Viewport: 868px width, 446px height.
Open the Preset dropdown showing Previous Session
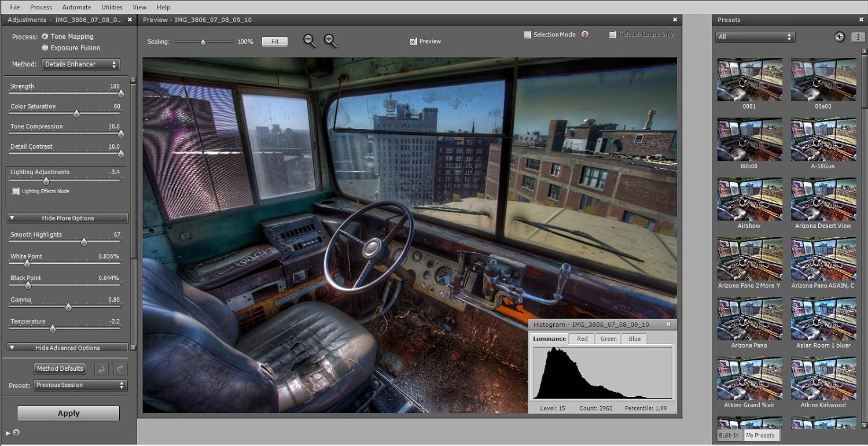[80, 385]
